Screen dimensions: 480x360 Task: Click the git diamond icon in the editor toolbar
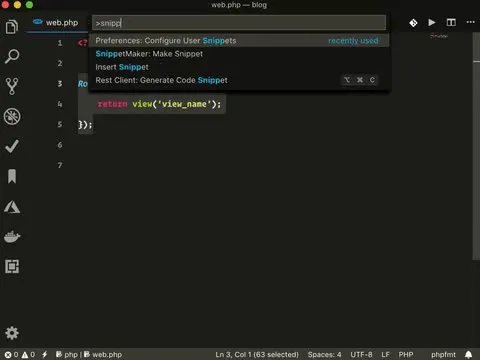tap(413, 23)
